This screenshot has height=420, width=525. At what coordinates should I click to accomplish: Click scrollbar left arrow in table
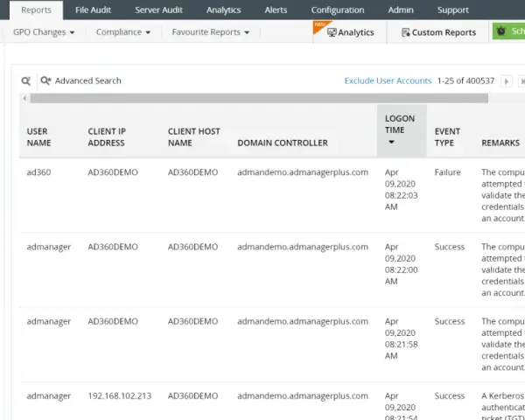click(x=24, y=99)
